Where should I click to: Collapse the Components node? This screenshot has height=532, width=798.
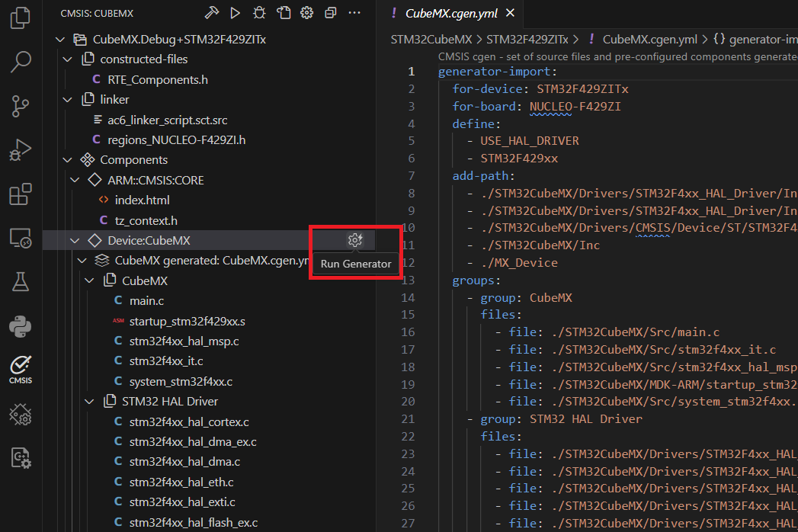(68, 160)
